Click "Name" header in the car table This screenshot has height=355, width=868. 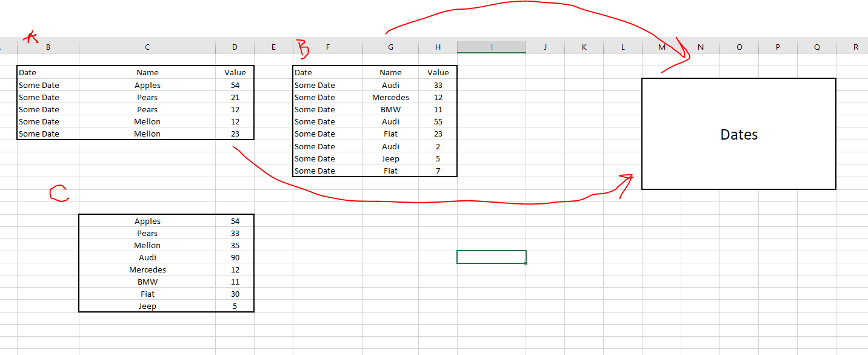pyautogui.click(x=390, y=72)
